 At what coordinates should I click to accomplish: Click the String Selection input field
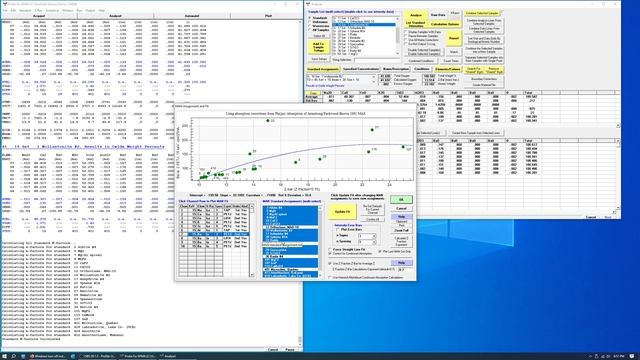click(377, 60)
